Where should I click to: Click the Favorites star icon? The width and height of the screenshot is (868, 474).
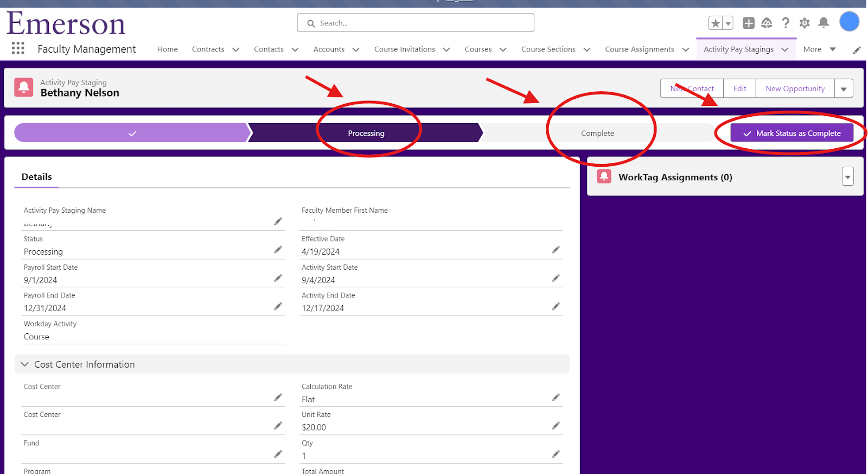[x=716, y=23]
